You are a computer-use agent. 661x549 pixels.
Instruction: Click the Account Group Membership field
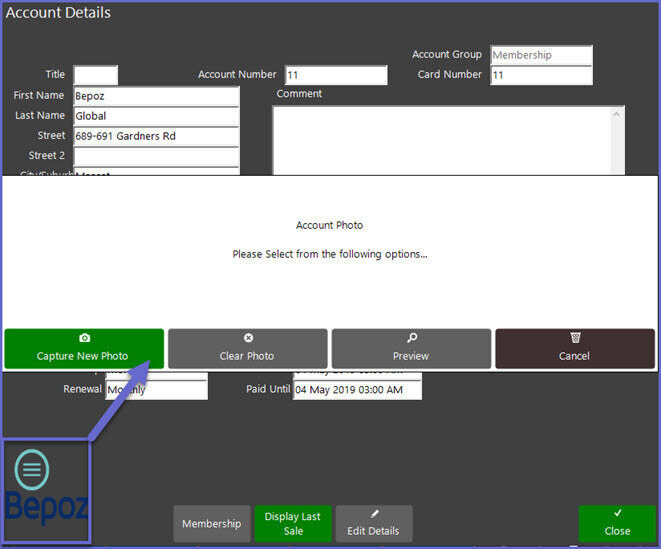click(x=541, y=56)
